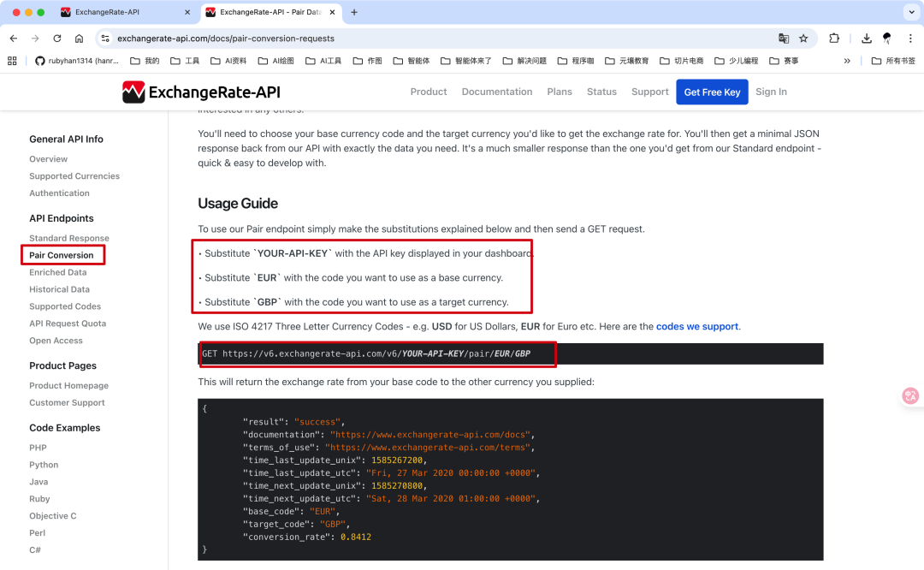Image resolution: width=924 pixels, height=570 pixels.
Task: Select Pair Conversion in sidebar
Action: (x=62, y=255)
